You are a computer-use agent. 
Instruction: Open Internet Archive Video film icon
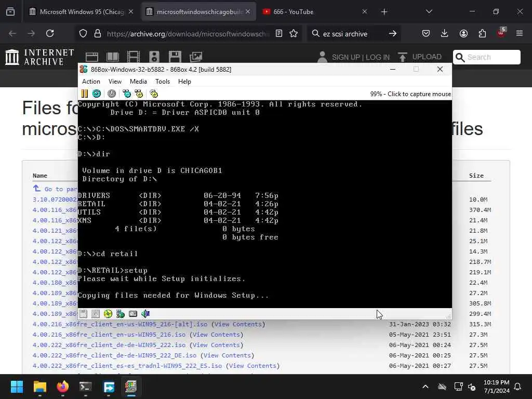pos(134,57)
